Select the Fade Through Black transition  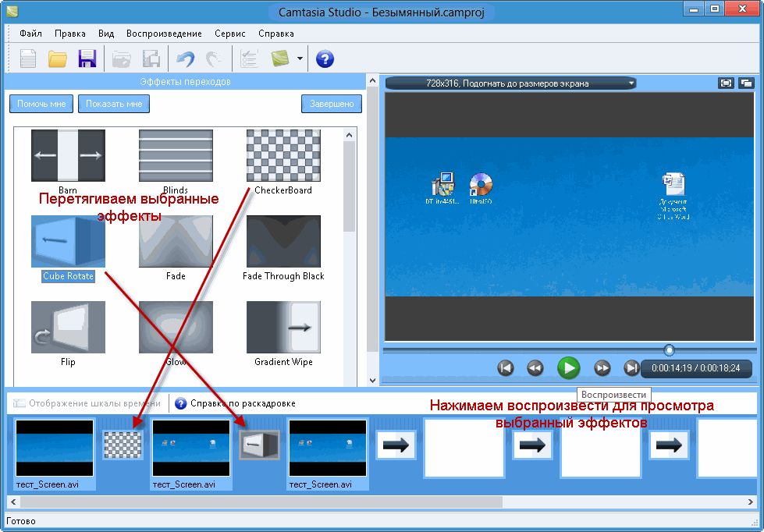(x=283, y=242)
